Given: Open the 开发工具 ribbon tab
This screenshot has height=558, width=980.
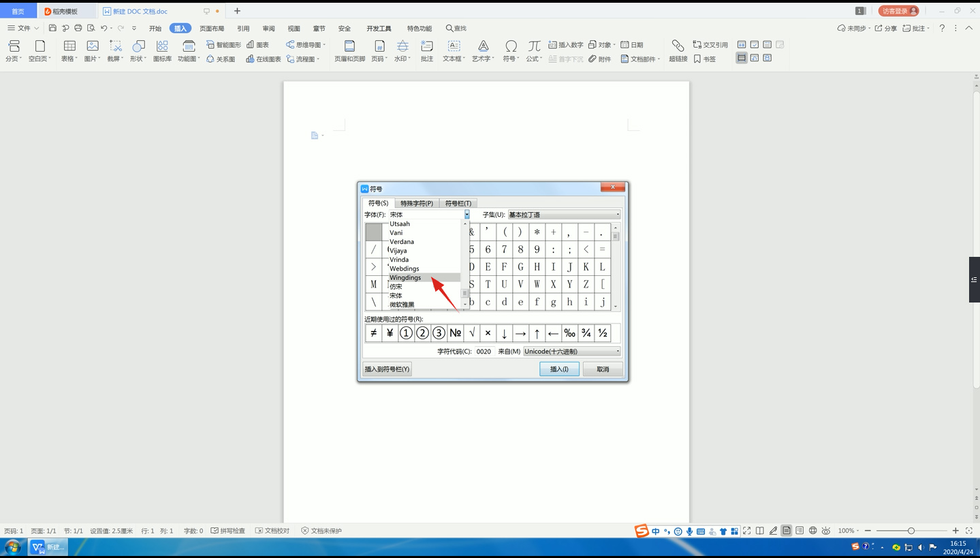Looking at the screenshot, I should click(379, 29).
